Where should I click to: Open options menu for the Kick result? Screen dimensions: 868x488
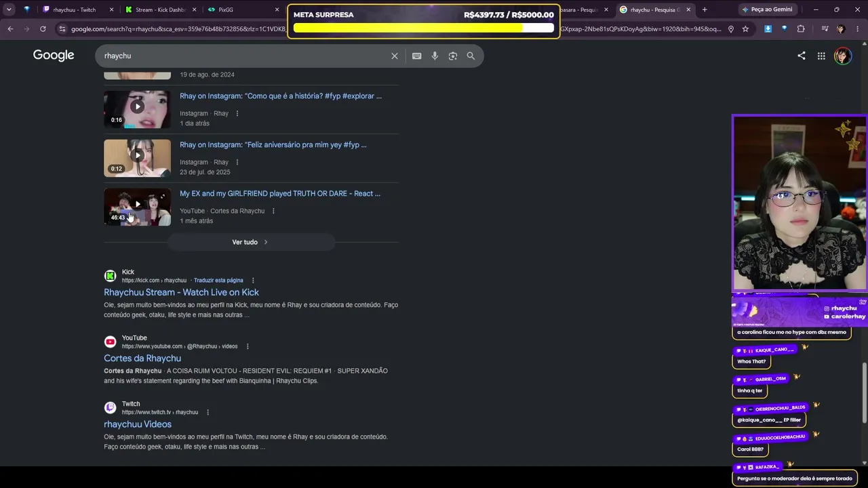253,281
